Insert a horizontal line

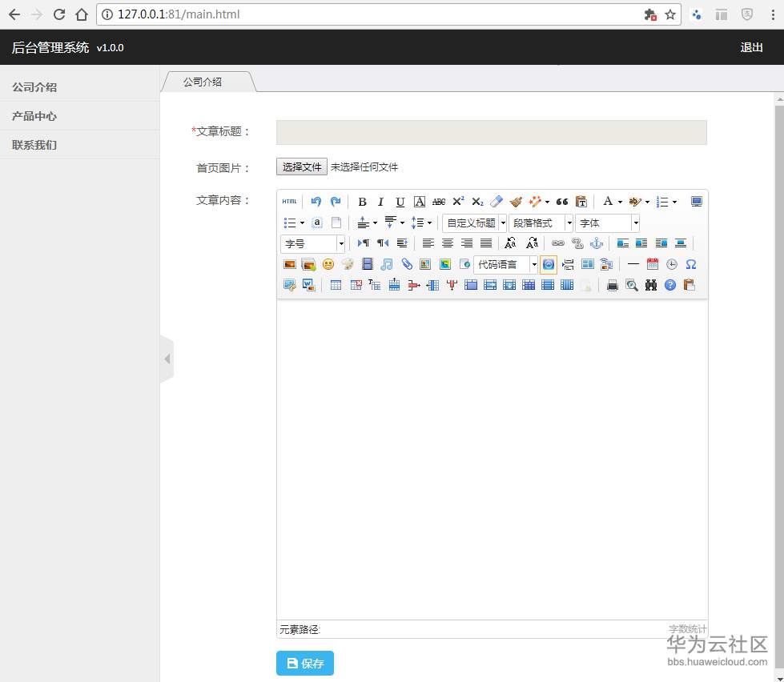click(633, 264)
